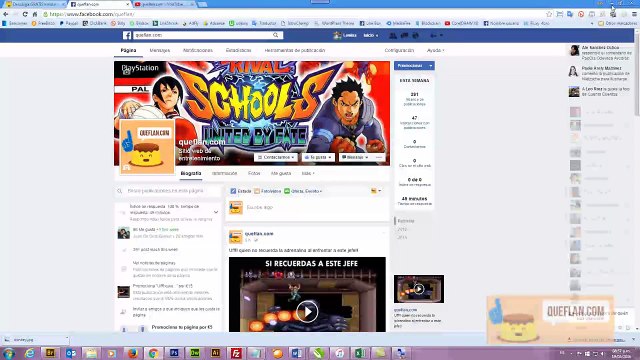640x360 pixels.
Task: Click the Adsense bookmark
Action: (x=214, y=23)
